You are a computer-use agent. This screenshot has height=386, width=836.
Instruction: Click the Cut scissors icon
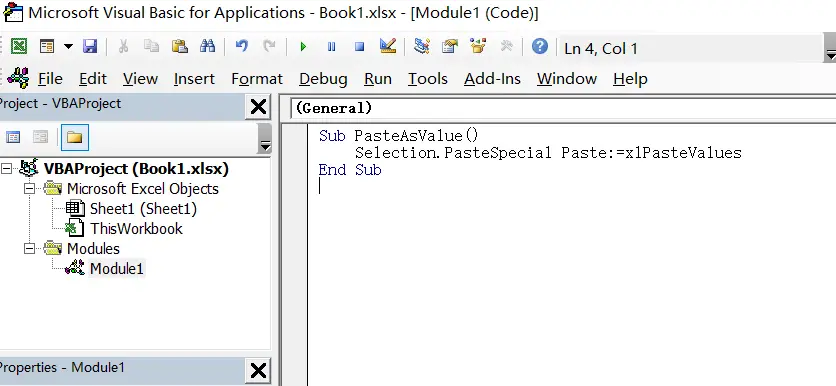coord(123,47)
